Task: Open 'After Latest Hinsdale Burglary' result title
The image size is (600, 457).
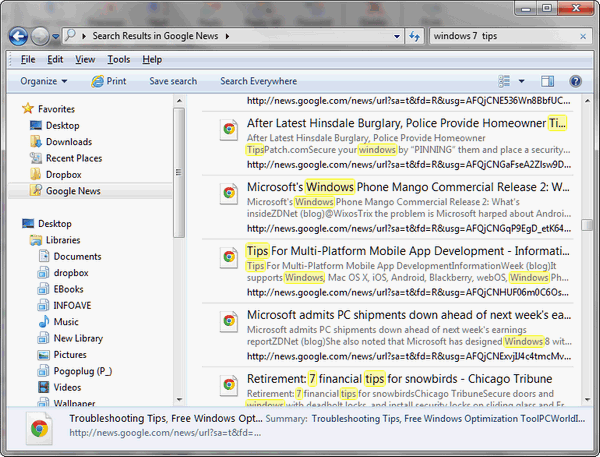Action: click(407, 123)
